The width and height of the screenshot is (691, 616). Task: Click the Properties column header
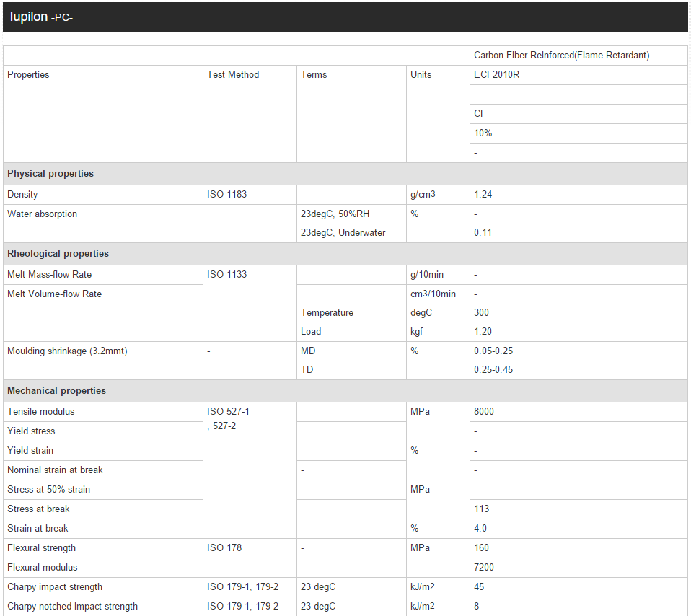(28, 74)
